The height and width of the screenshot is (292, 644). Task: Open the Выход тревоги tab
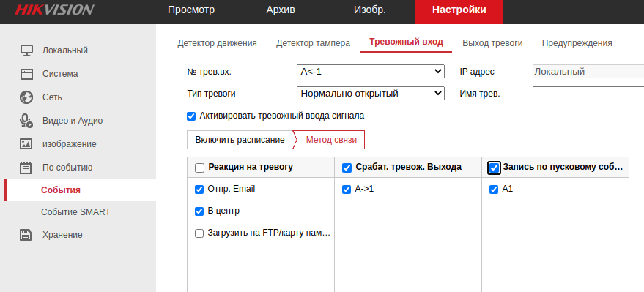(492, 43)
